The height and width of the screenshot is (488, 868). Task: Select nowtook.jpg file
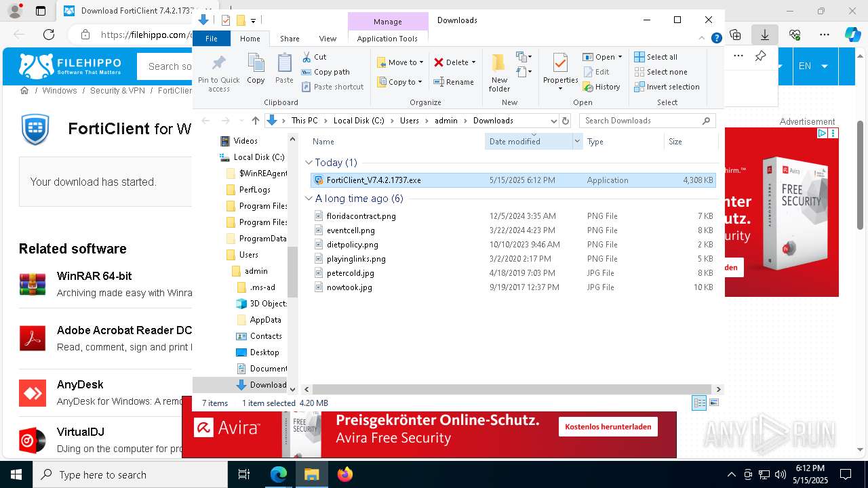click(x=513, y=287)
